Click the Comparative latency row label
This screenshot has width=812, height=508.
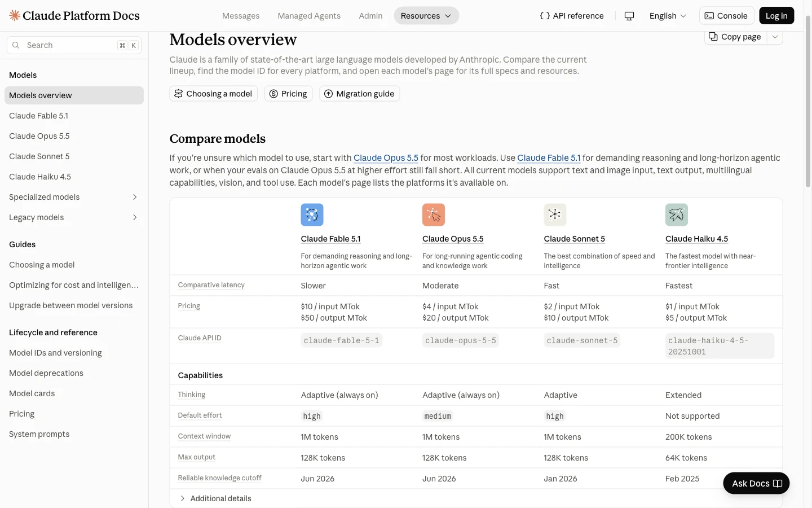[211, 285]
